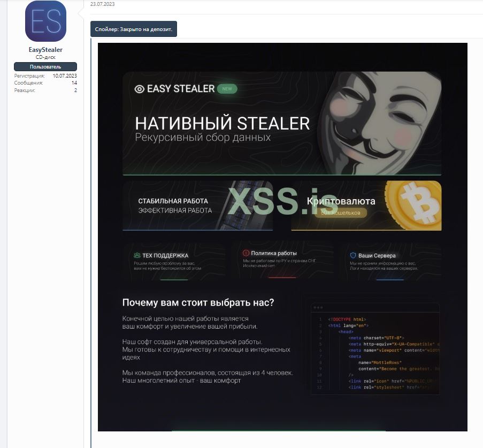The image size is (483, 448).
Task: Select the registration date 10.07.2023
Action: click(x=65, y=75)
